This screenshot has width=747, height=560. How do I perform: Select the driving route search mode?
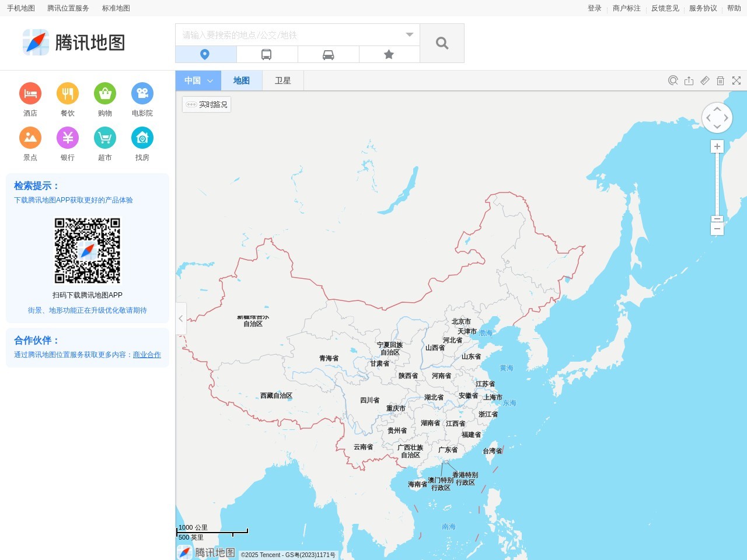point(329,54)
